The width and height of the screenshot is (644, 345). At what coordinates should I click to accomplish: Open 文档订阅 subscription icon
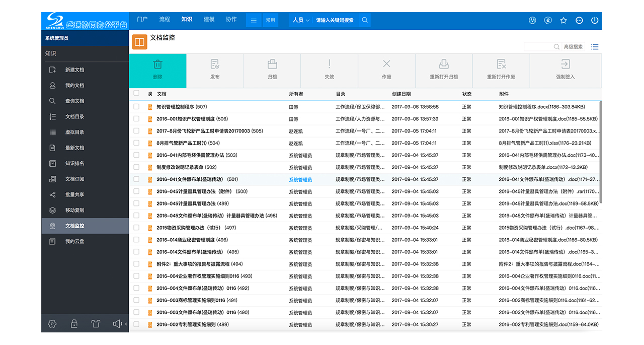point(52,179)
